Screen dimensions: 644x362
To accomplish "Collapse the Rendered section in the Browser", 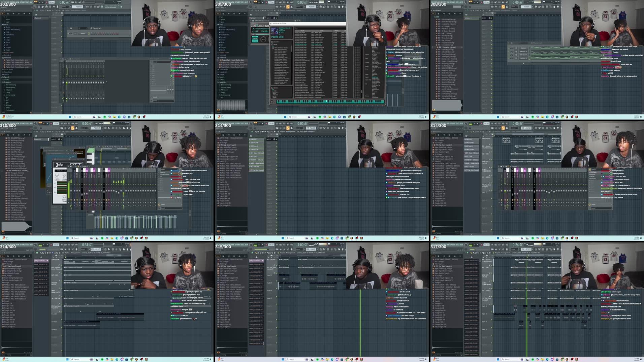I will tap(7, 58).
